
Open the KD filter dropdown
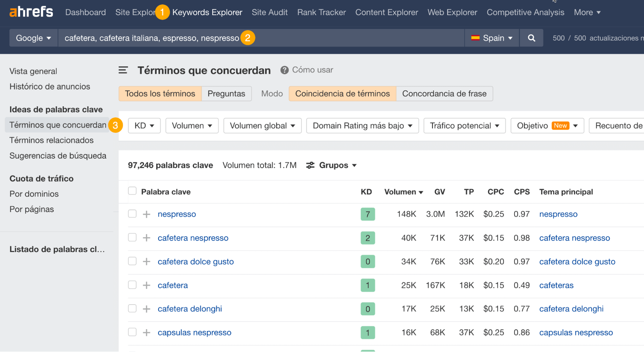click(144, 125)
